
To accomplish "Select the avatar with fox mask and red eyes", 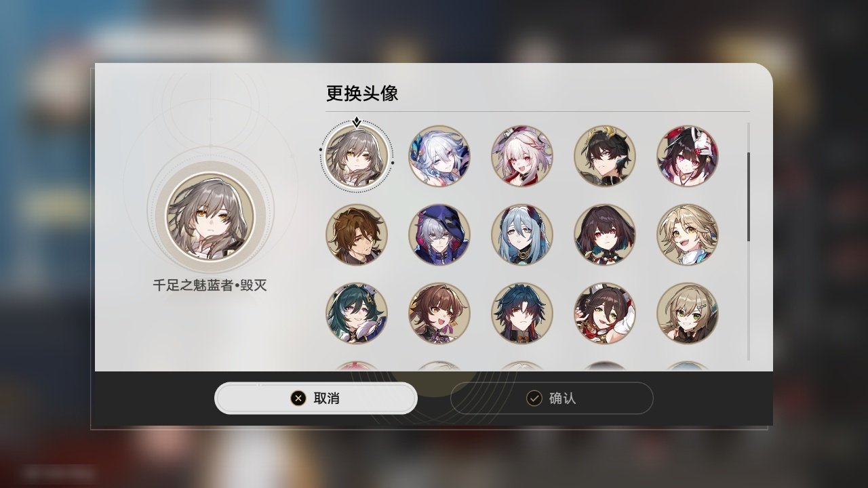I will (x=688, y=156).
